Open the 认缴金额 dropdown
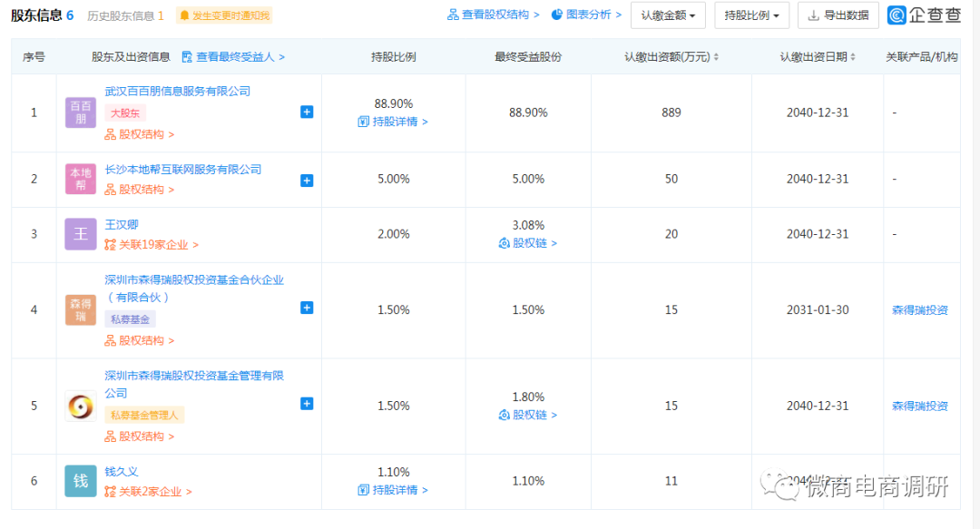 (x=668, y=15)
